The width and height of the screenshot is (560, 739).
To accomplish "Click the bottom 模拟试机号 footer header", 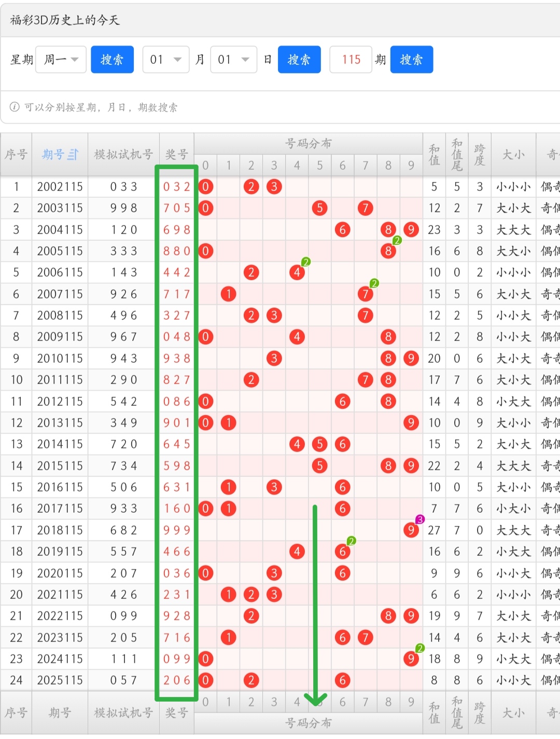I will [x=123, y=713].
